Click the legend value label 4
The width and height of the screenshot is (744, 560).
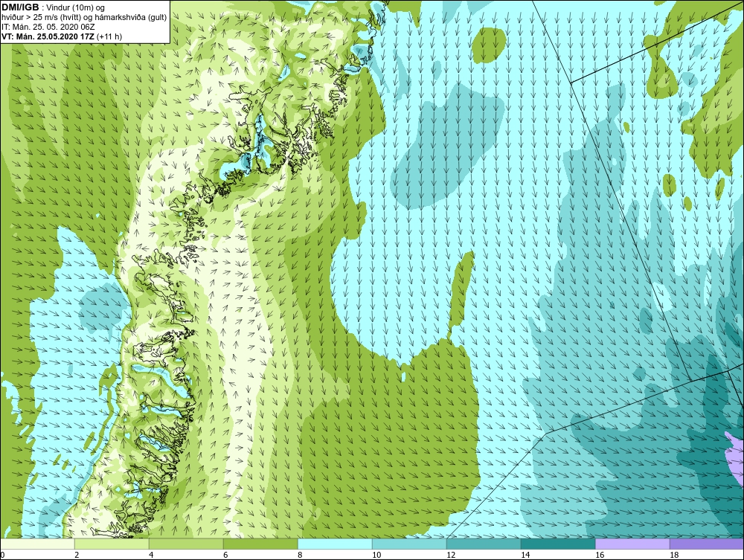point(151,555)
